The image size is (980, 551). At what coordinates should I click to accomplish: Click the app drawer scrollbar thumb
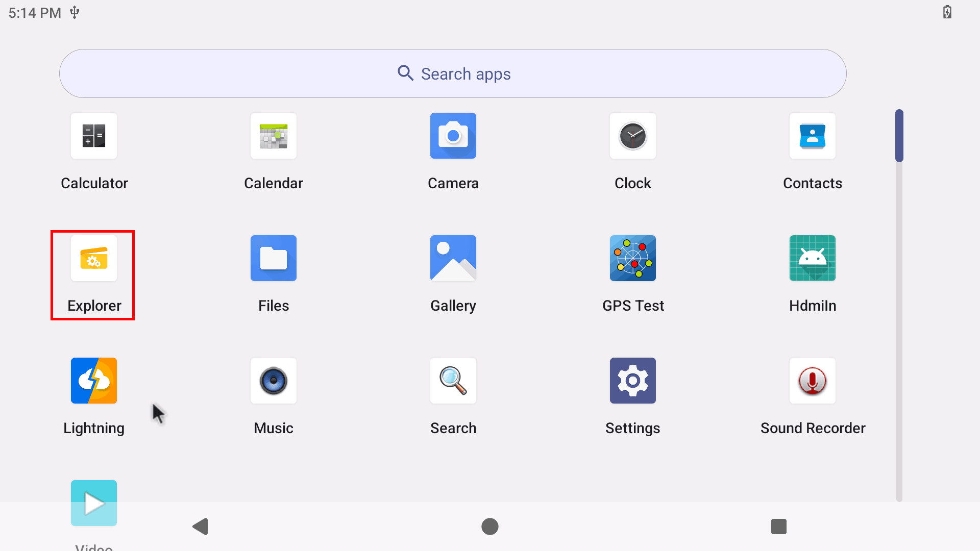click(899, 136)
